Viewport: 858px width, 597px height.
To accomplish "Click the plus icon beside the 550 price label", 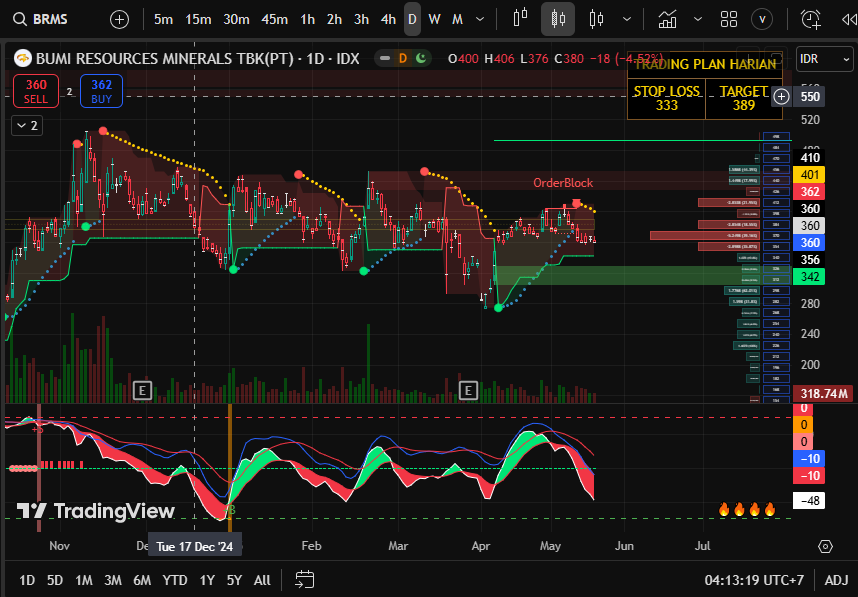I will (781, 97).
